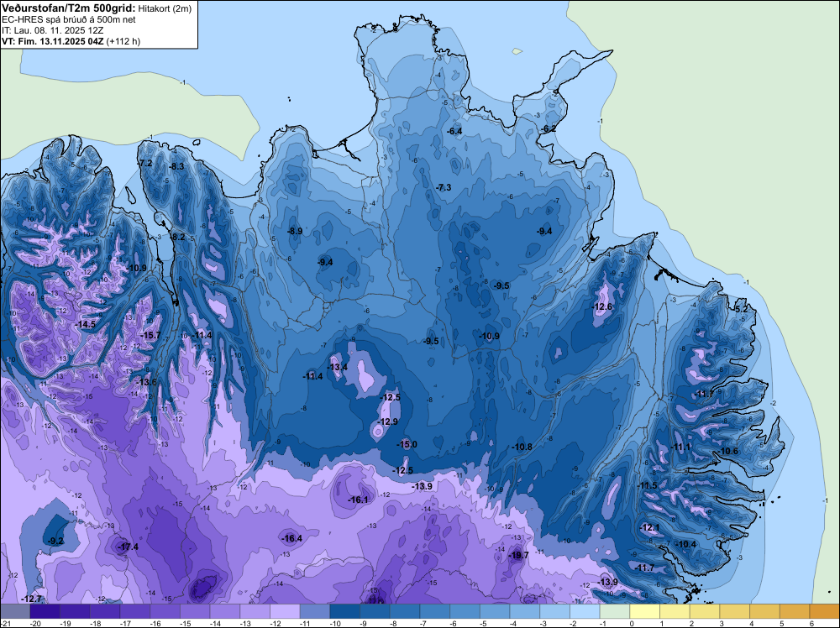The image size is (840, 628).
Task: Select the -17.4 temperature value
Action: [x=128, y=547]
